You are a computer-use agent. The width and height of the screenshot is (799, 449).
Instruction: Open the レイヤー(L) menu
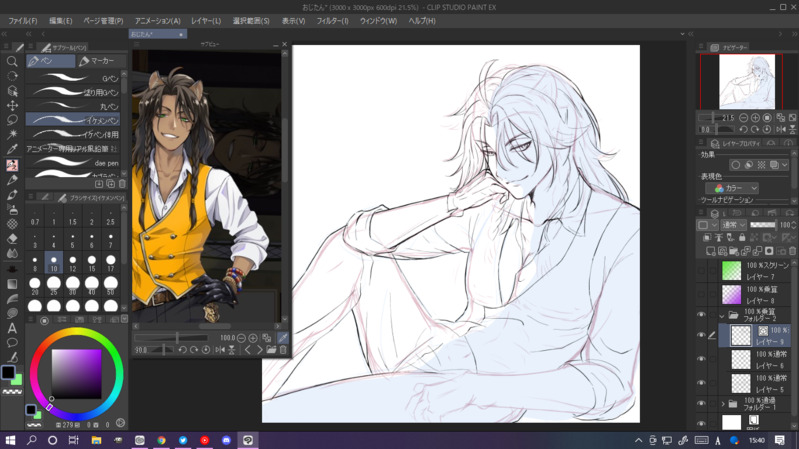tap(206, 21)
